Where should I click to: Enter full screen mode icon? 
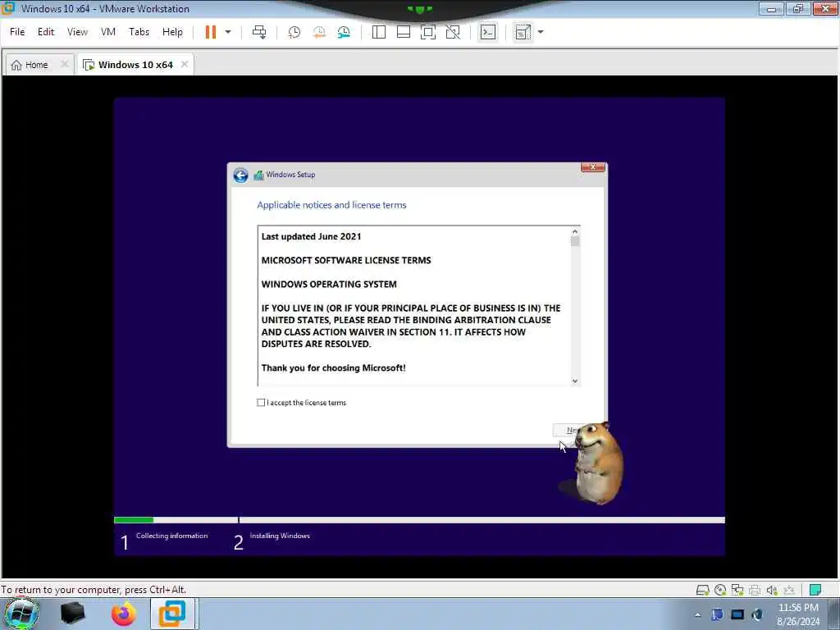(428, 32)
